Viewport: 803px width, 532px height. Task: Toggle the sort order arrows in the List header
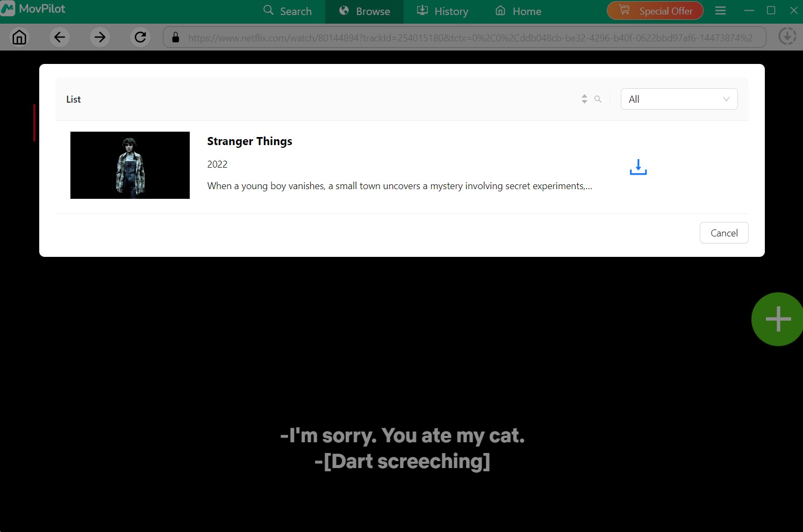(x=584, y=99)
